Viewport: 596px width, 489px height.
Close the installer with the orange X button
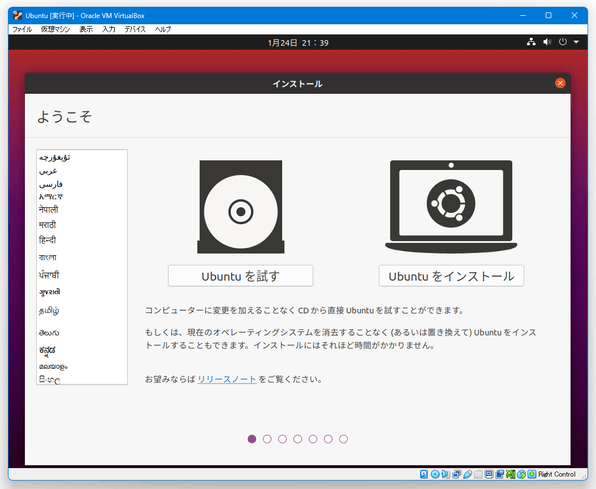pyautogui.click(x=560, y=83)
